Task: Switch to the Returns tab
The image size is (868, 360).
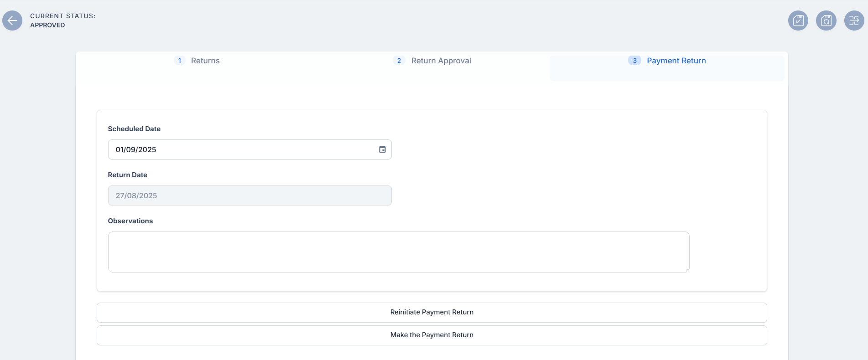Action: 205,61
